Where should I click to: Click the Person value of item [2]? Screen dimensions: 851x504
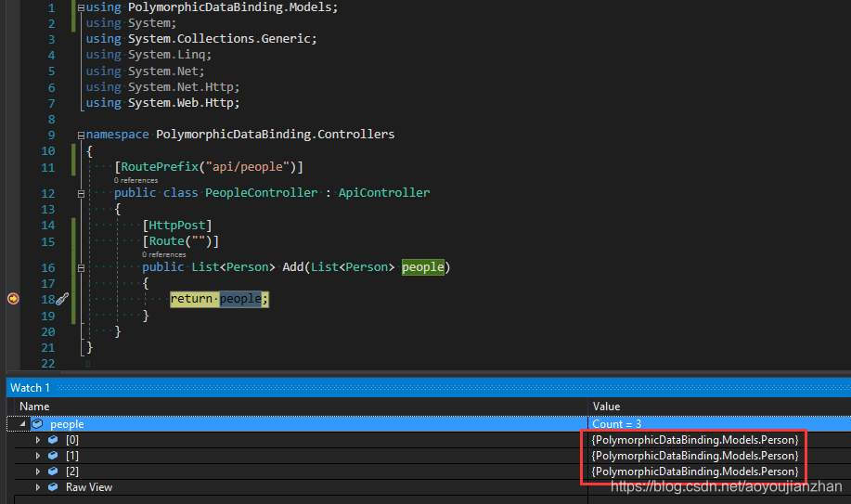point(695,471)
